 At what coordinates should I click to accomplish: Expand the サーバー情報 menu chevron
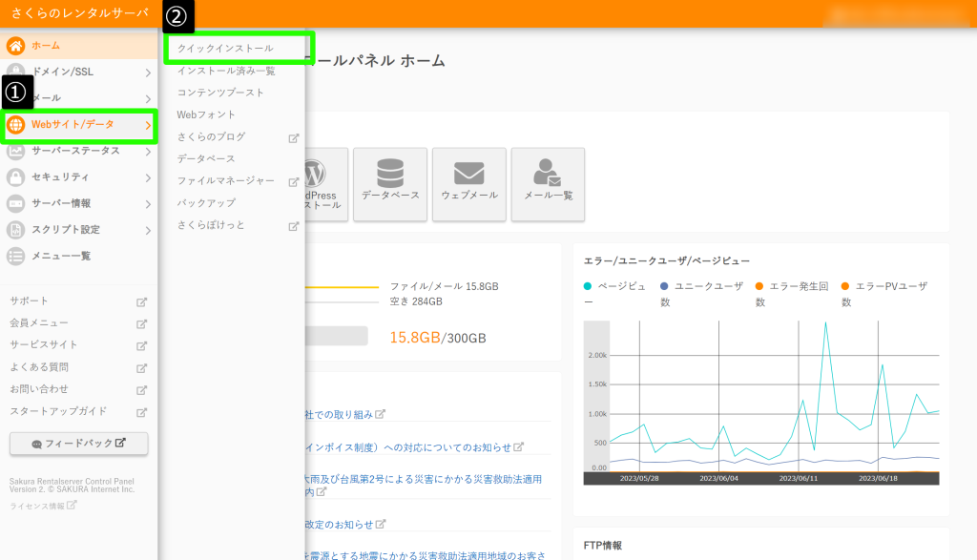click(148, 204)
